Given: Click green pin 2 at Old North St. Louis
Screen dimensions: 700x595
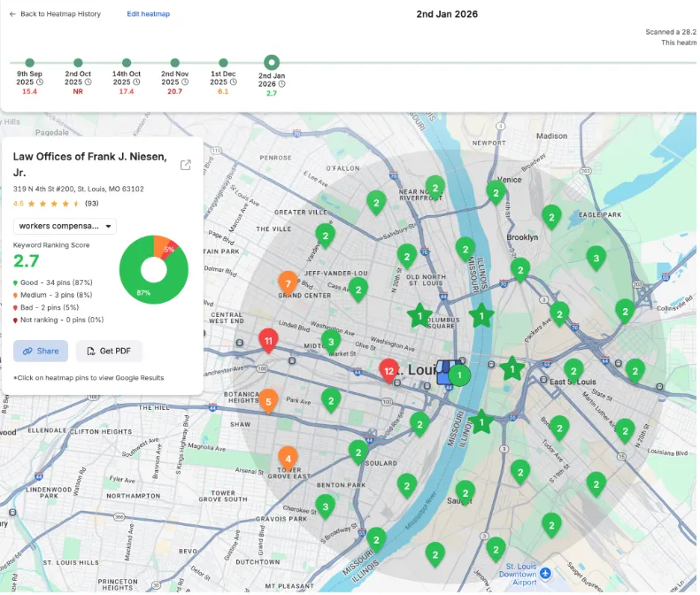Looking at the screenshot, I should pos(407,258).
